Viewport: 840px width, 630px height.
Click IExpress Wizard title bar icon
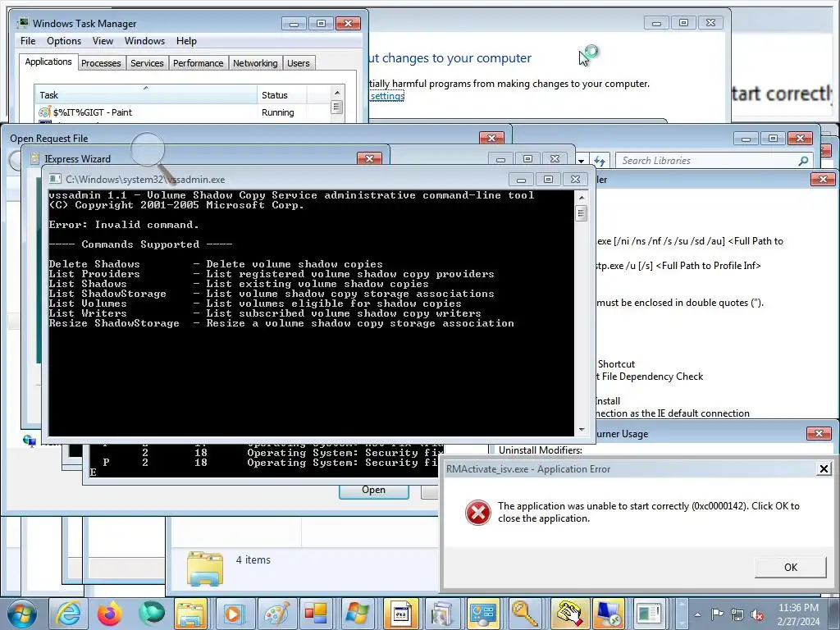tap(34, 158)
